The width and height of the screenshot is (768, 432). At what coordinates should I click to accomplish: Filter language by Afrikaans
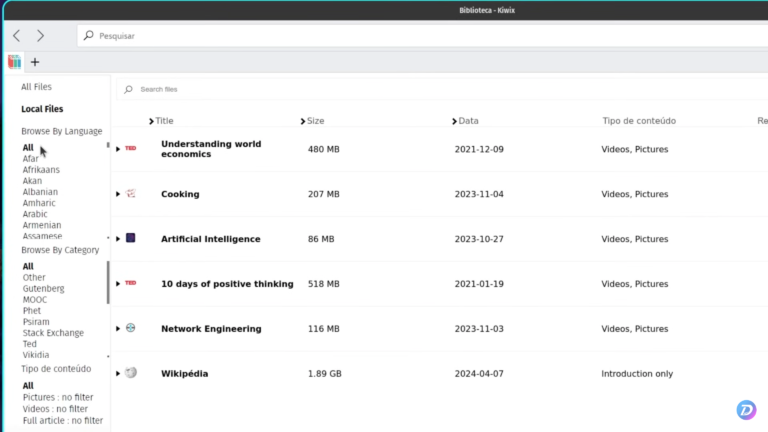click(x=41, y=170)
